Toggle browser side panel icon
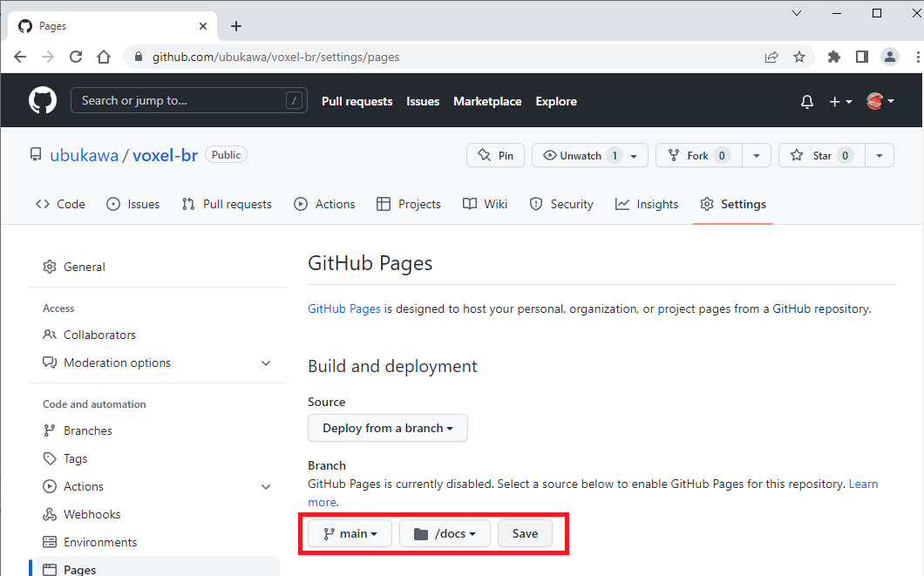 (x=862, y=58)
